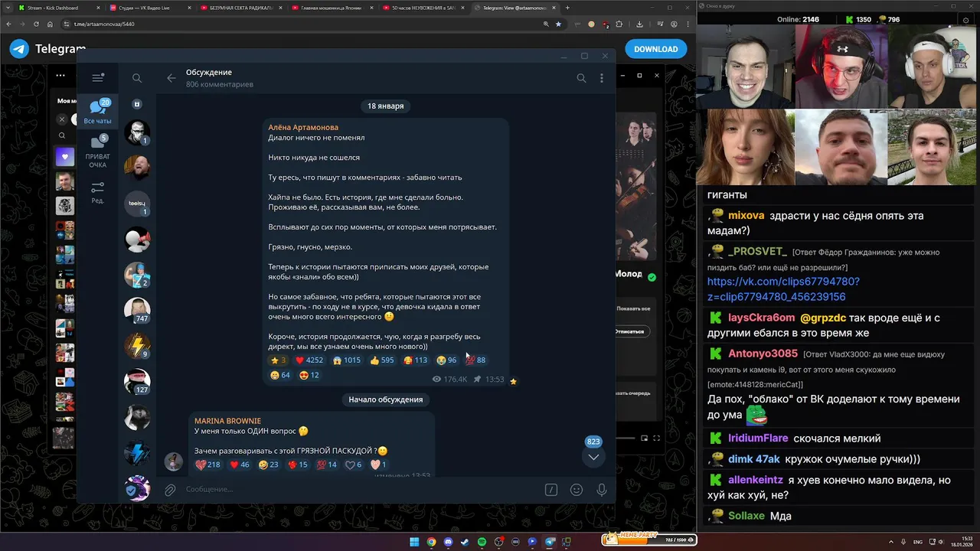
Task: Search within the discussion comments
Action: 581,78
